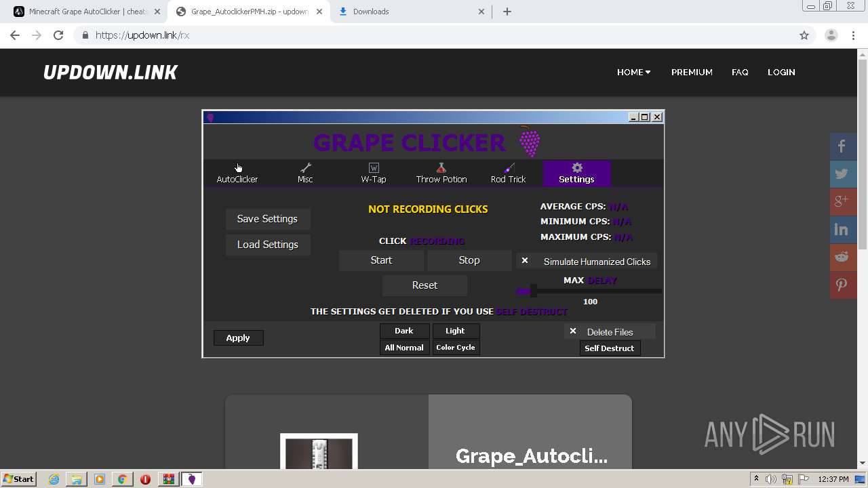Open the FAQ link
The width and height of the screenshot is (868, 488).
(740, 72)
